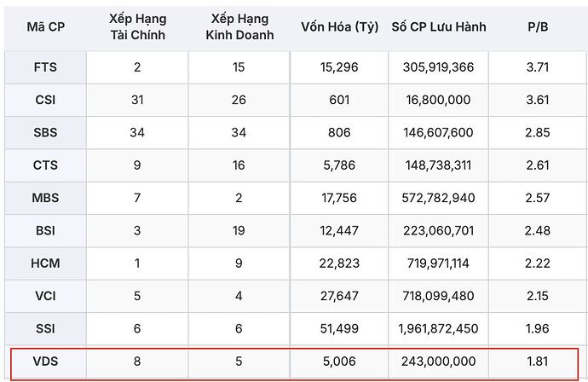The height and width of the screenshot is (382, 588).
Task: Open the CTS ticker row
Action: pyautogui.click(x=45, y=165)
